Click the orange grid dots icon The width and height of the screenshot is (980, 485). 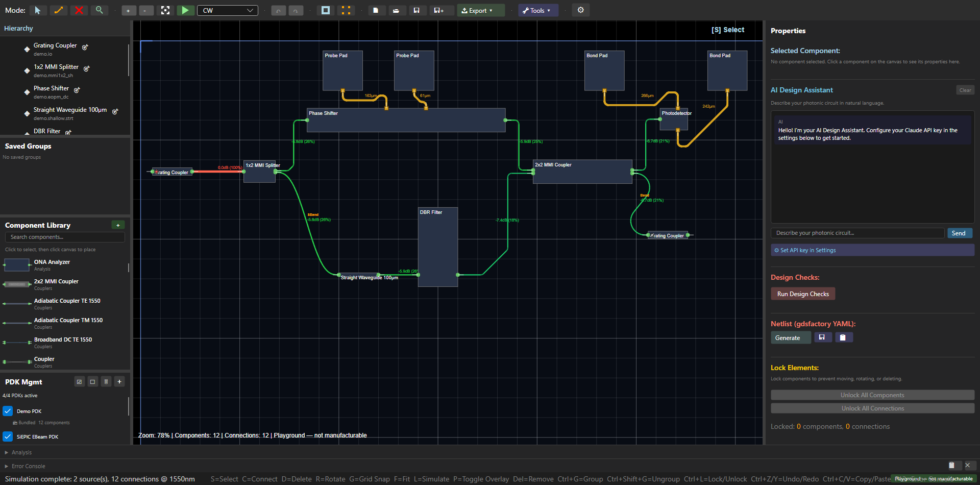[346, 10]
